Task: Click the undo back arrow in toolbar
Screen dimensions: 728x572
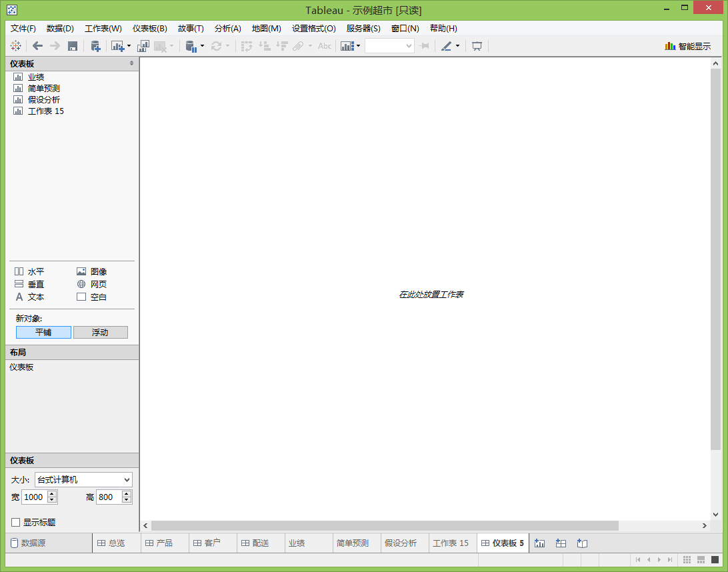Action: [37, 46]
